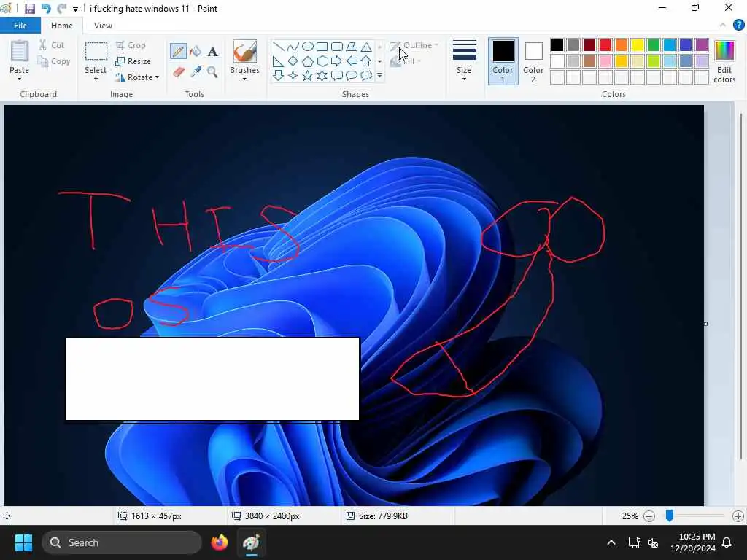Click the Crop button
The width and height of the screenshot is (747, 560).
[x=131, y=45]
